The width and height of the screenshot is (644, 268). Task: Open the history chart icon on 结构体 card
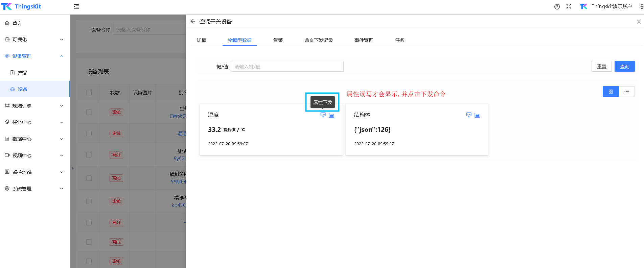[477, 115]
